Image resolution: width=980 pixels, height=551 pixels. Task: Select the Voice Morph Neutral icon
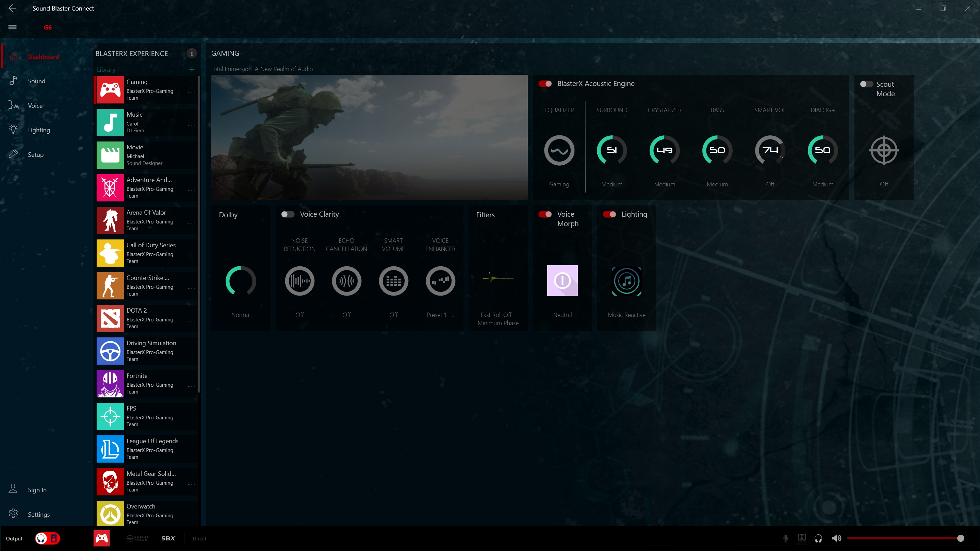click(562, 281)
